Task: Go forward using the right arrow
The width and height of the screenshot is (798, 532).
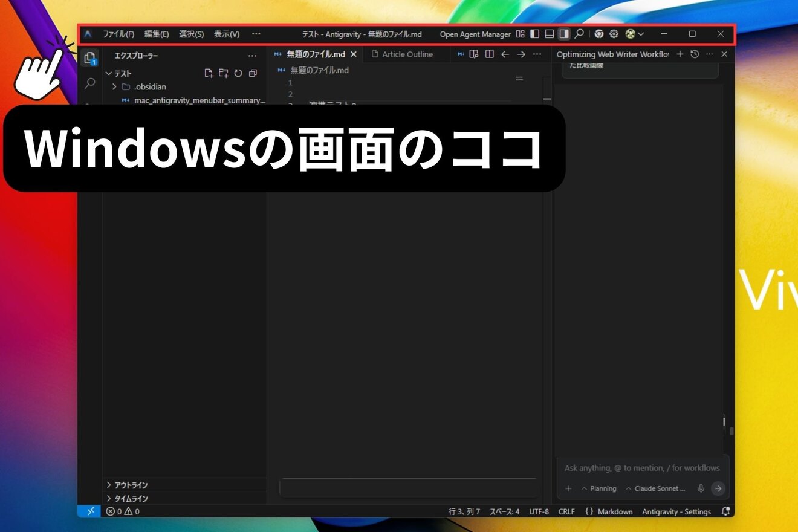Action: point(521,54)
